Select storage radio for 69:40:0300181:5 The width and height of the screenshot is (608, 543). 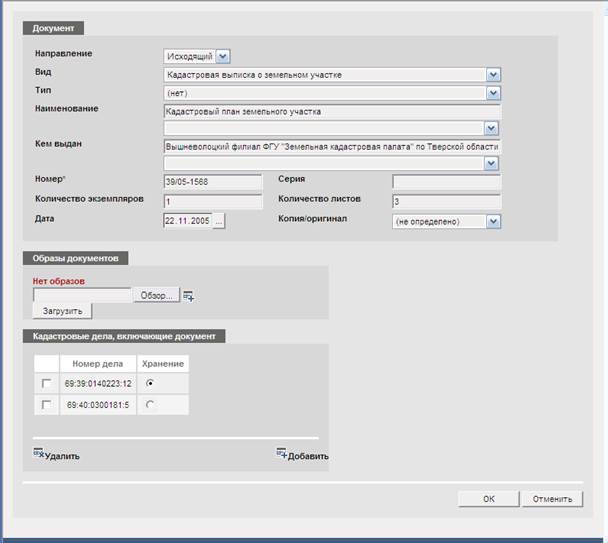tap(151, 405)
